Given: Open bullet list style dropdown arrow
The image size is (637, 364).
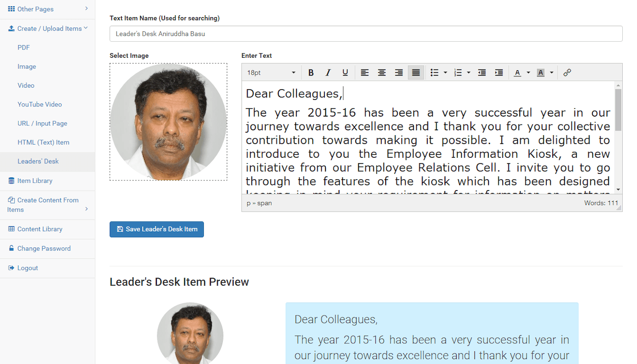Looking at the screenshot, I should click(445, 73).
